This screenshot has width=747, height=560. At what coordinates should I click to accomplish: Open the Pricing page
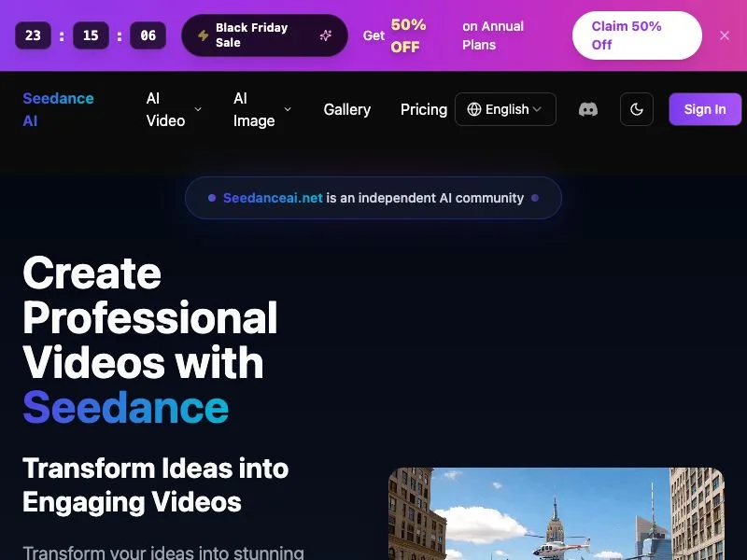click(424, 109)
